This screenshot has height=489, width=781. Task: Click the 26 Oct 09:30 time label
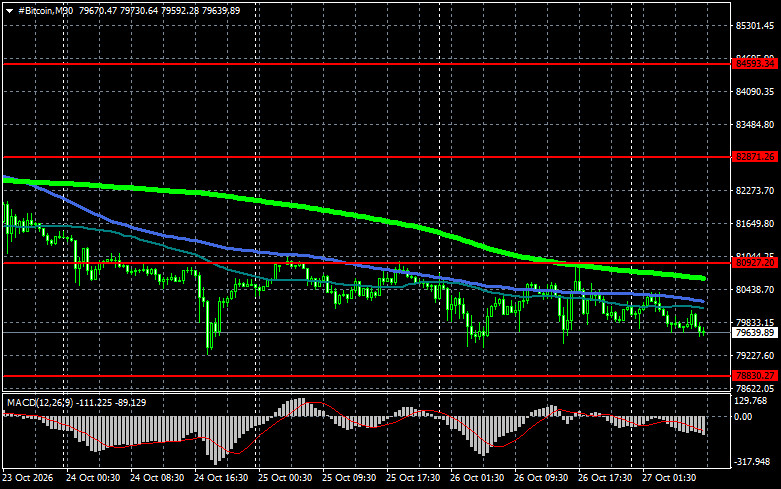(541, 478)
